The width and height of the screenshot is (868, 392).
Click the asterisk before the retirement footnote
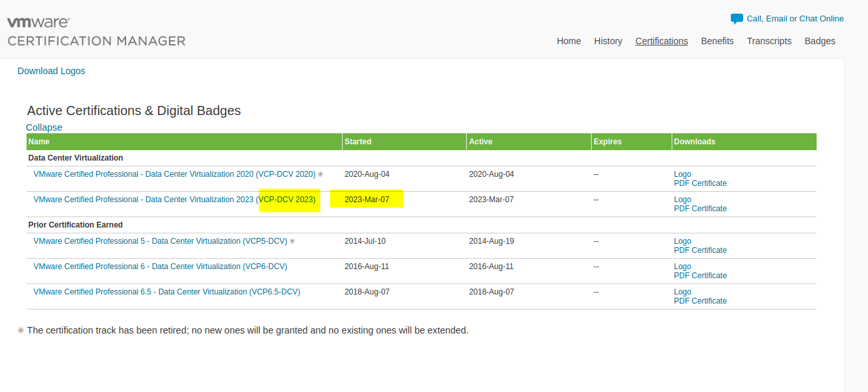[x=21, y=330]
